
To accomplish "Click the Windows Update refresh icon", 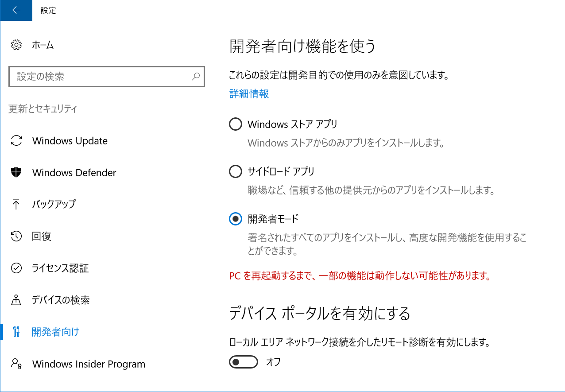I will point(16,141).
